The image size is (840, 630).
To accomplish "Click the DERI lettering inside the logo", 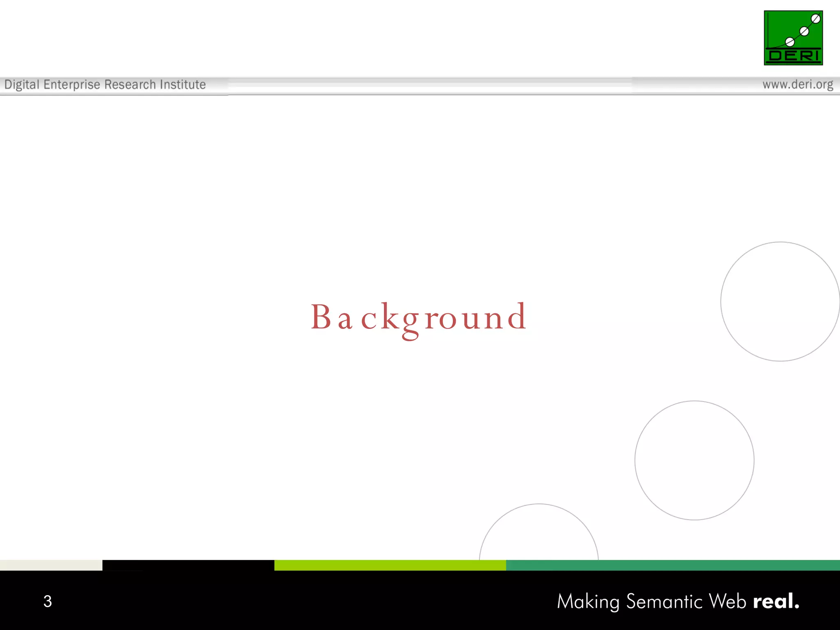I will [x=793, y=56].
